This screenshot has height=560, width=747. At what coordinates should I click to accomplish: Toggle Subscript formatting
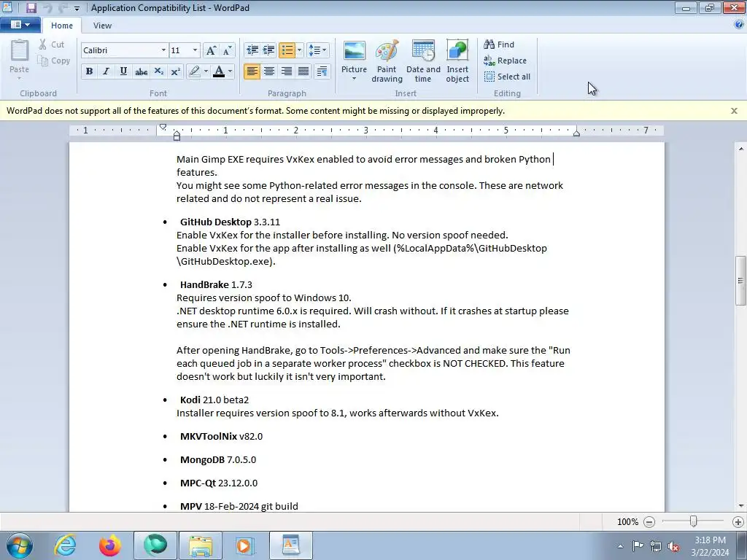tap(158, 71)
